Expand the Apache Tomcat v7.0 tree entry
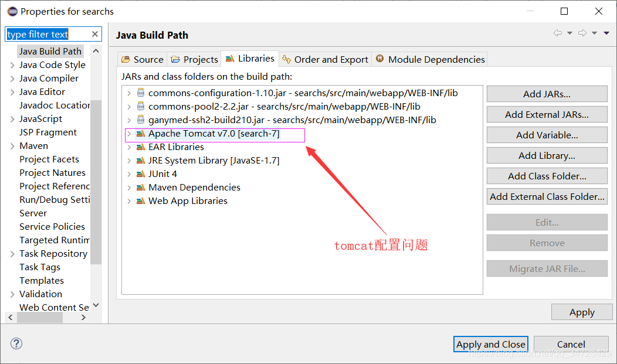The image size is (617, 364). point(130,133)
